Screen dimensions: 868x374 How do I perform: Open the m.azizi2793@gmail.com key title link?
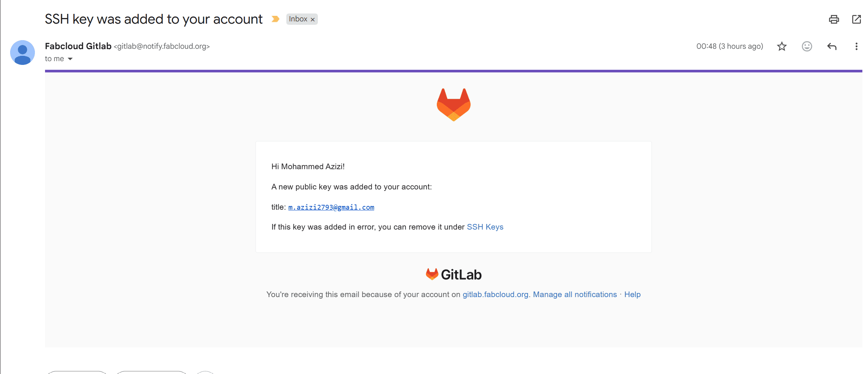pos(331,207)
